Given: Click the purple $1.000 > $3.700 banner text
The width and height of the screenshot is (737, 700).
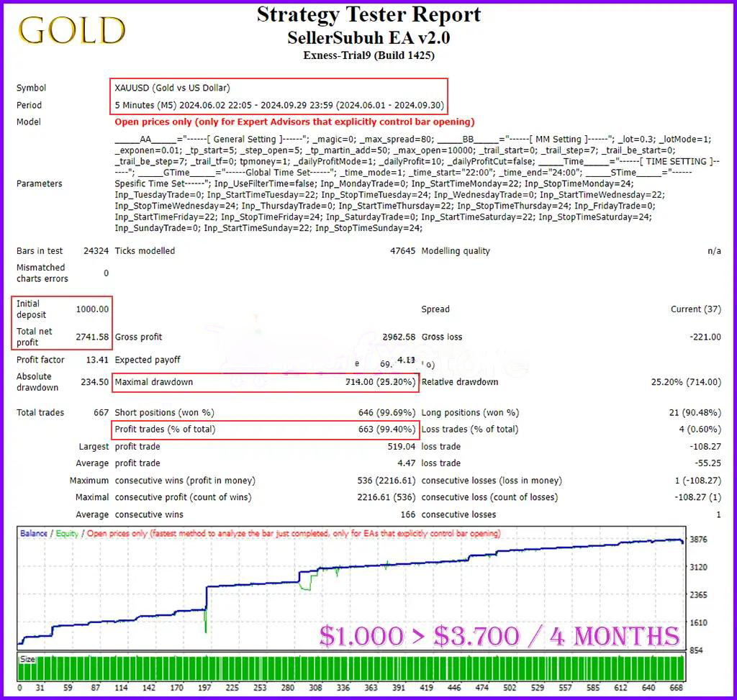Looking at the screenshot, I should tap(499, 636).
